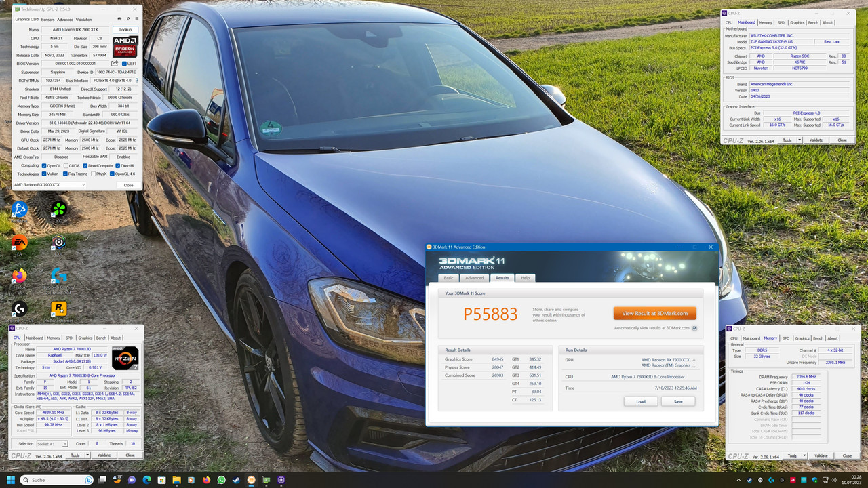Click the 3DMark GPU list down arrow

(694, 367)
